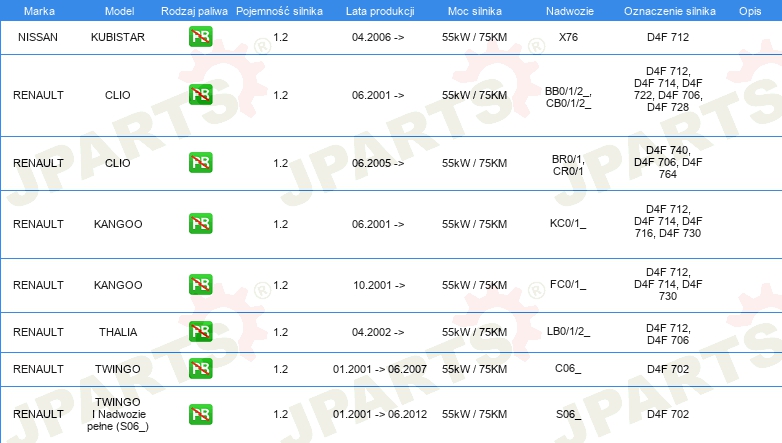The width and height of the screenshot is (782, 443).
Task: Click the fuel icon in the Nissan Kubistar row
Action: pyautogui.click(x=200, y=37)
